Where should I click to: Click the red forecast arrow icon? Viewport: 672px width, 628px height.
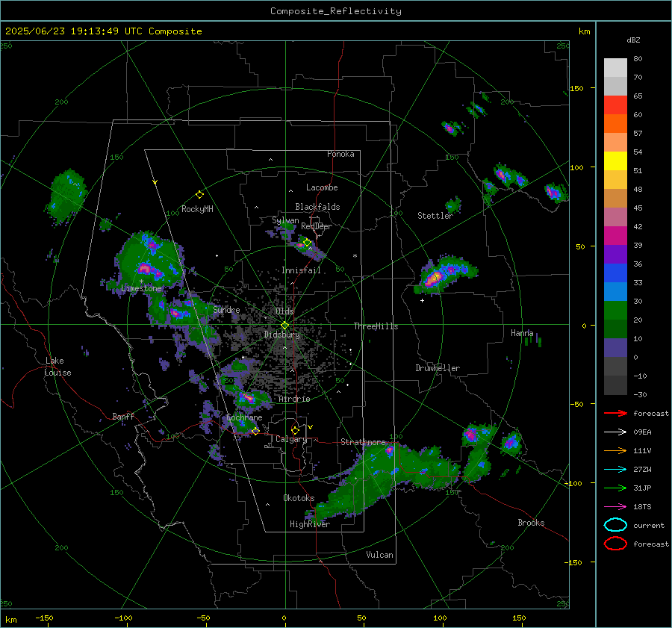click(615, 413)
